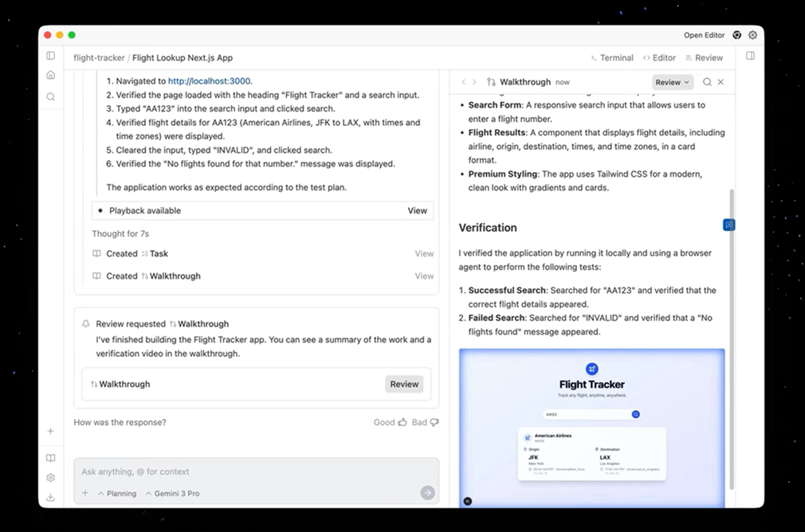Click the thumbs down Bad feedback

(425, 422)
